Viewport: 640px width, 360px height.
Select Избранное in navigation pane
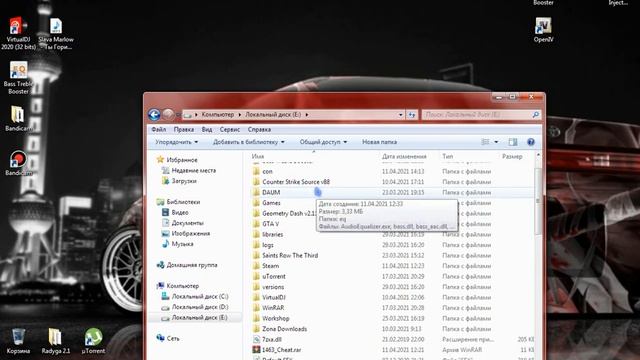coord(182,160)
